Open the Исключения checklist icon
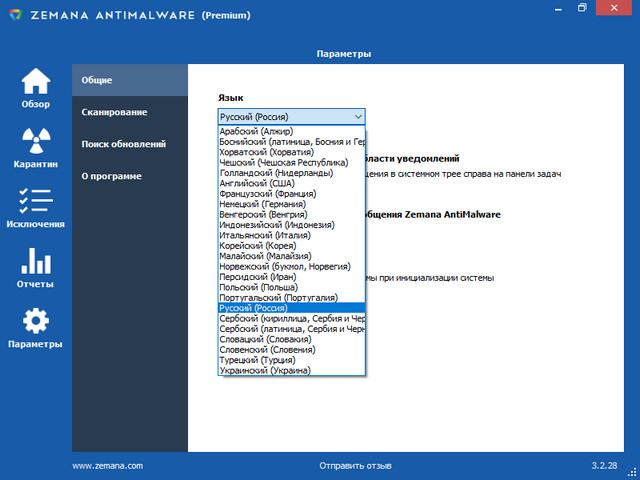640x480 pixels. 36,201
